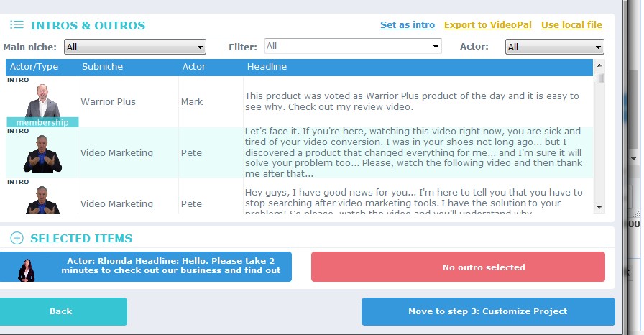Click the Actor/Type column header

[x=34, y=67]
